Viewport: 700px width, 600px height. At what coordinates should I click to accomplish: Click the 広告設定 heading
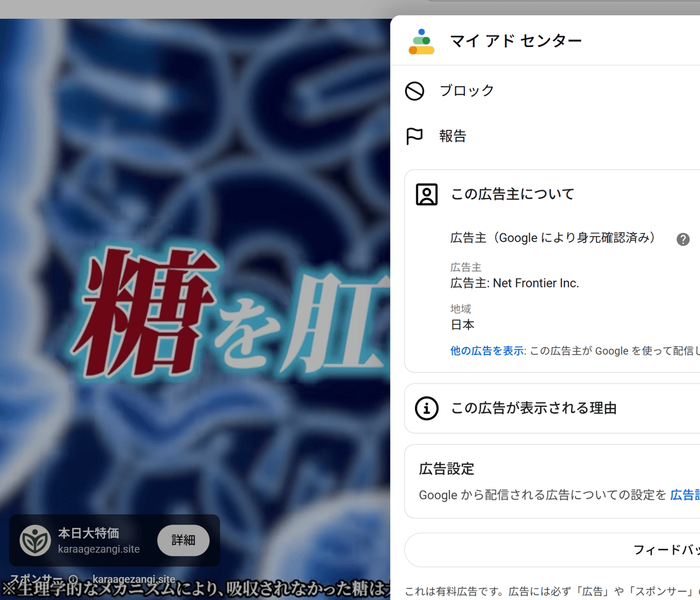click(x=447, y=469)
